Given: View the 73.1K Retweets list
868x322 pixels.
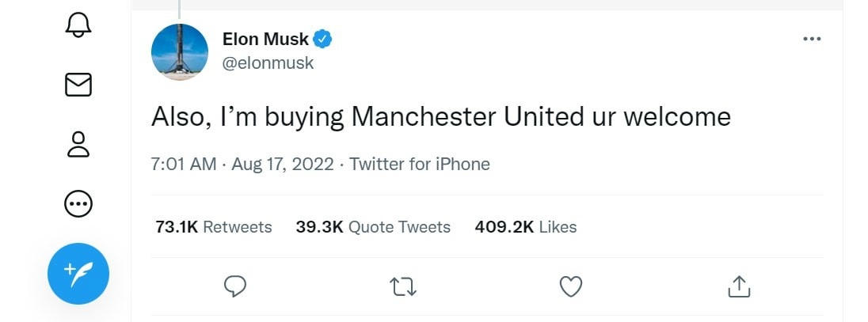Looking at the screenshot, I should tap(214, 227).
